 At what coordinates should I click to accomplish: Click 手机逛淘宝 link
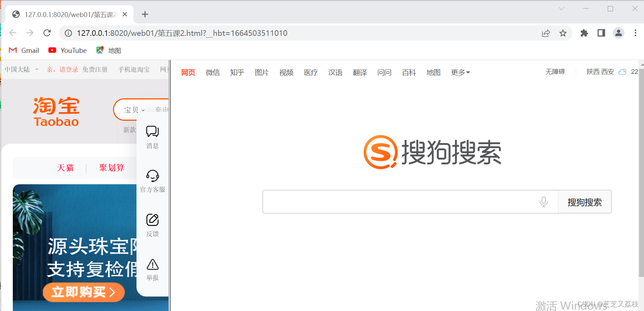pyautogui.click(x=134, y=70)
